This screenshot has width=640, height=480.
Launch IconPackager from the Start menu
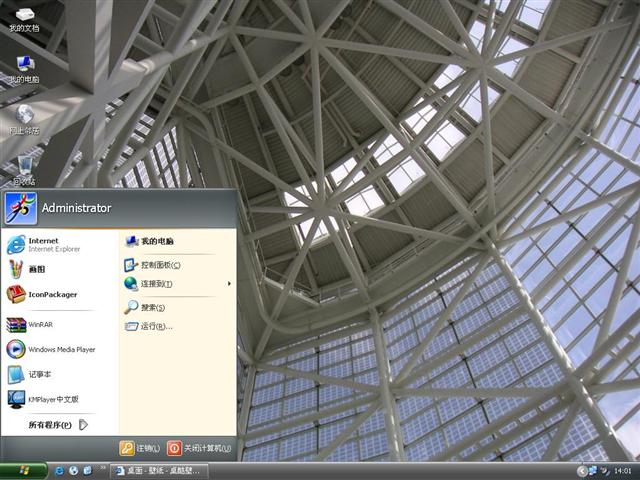tap(60, 294)
